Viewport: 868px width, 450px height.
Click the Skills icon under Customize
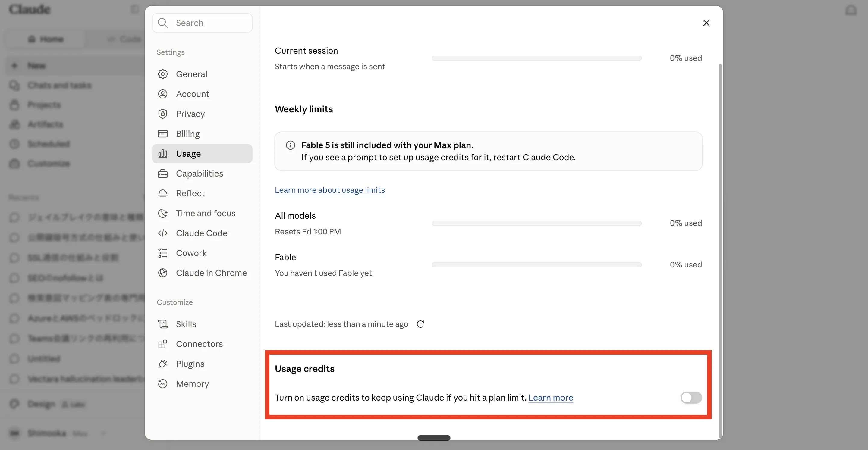(x=163, y=324)
